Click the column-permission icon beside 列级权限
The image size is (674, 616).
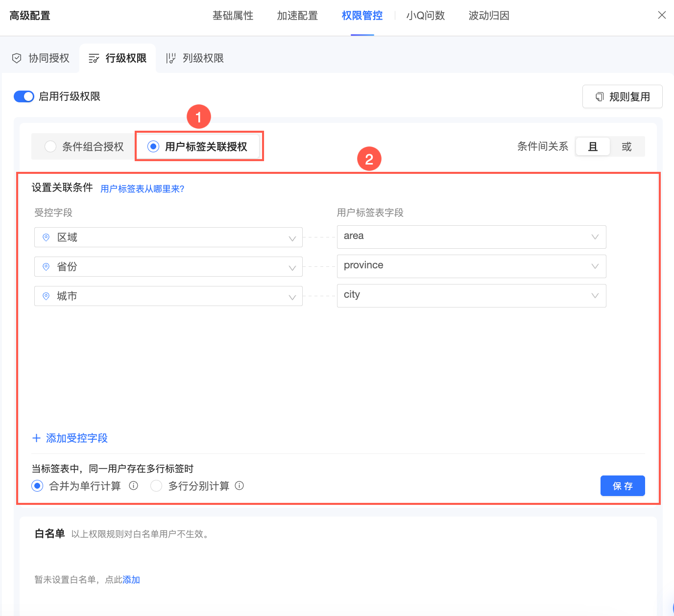(170, 58)
